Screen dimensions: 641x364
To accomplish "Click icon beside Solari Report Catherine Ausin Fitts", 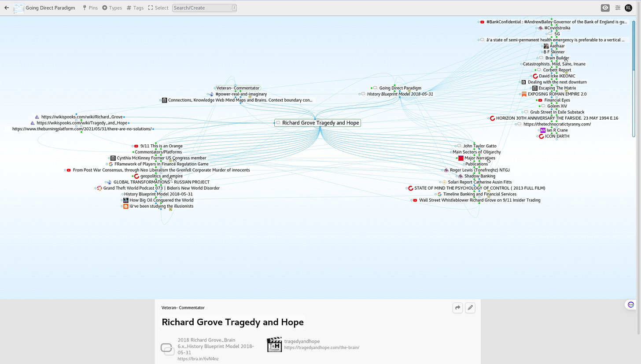I will [x=444, y=182].
